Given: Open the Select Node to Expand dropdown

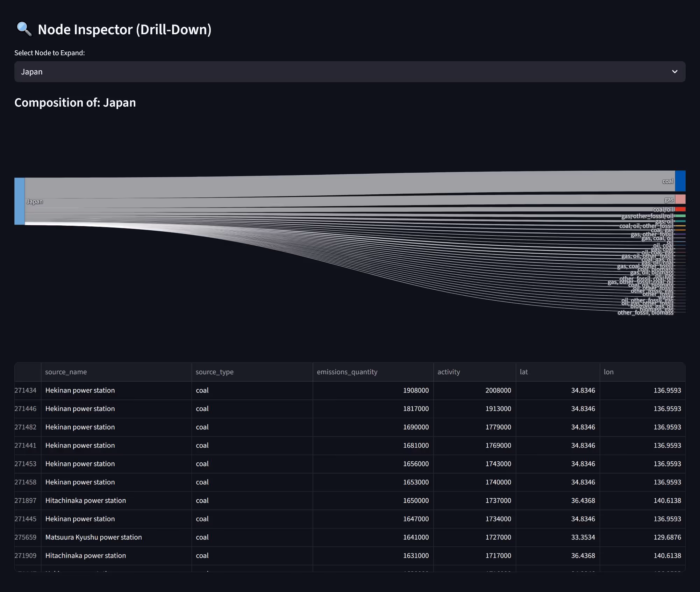Looking at the screenshot, I should tap(350, 72).
